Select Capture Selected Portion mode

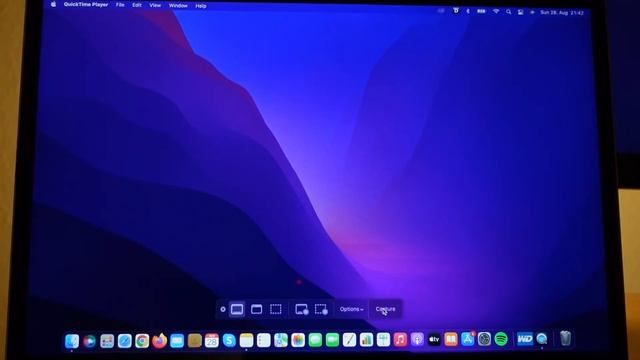coord(276,309)
